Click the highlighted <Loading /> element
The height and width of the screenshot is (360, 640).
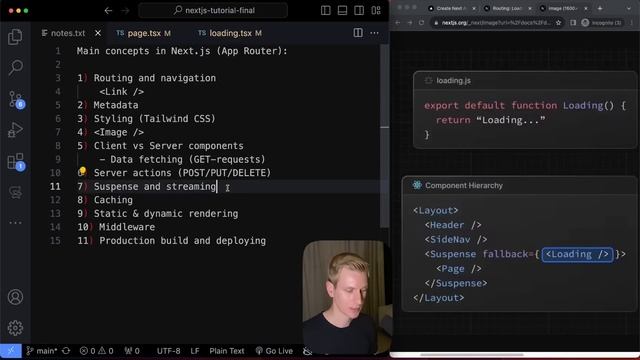pyautogui.click(x=577, y=254)
